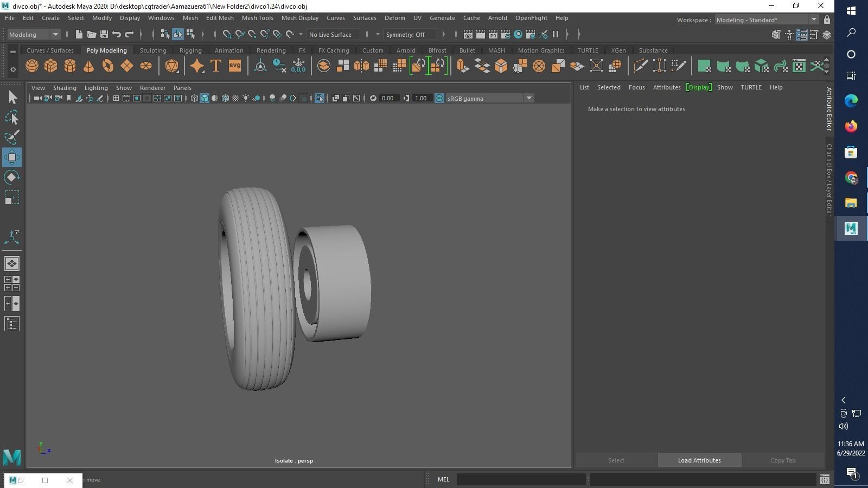
Task: Click the Select button in Attribute Editor
Action: click(x=616, y=460)
